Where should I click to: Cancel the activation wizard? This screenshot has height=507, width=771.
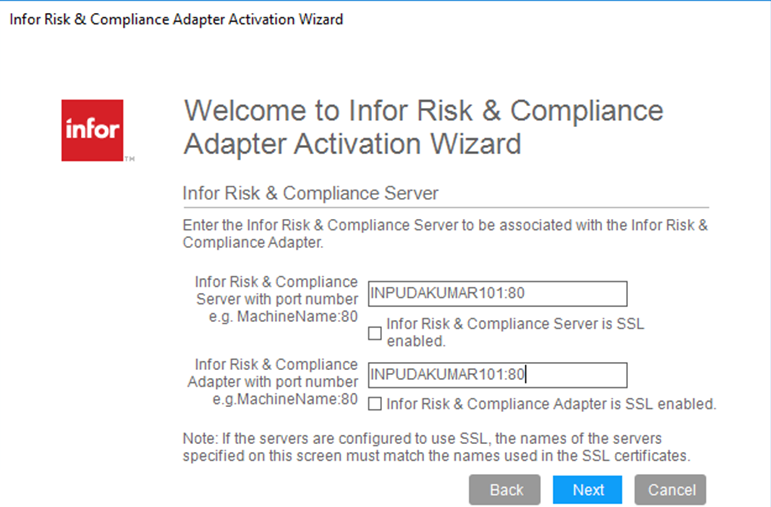(x=671, y=490)
